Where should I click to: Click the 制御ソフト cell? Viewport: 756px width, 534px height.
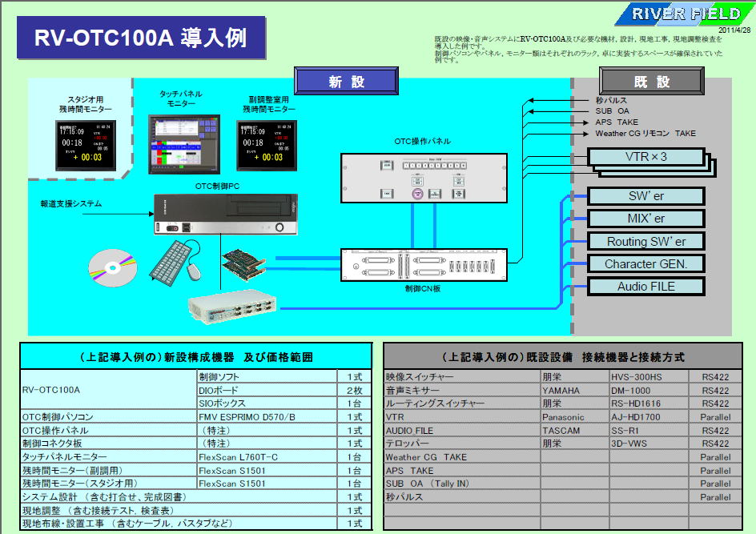267,377
